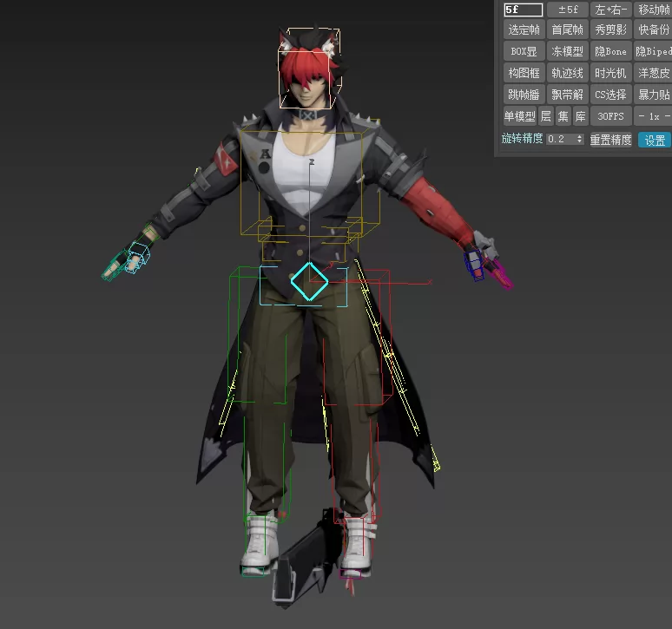This screenshot has width=672, height=629.
Task: Open the 库 library button
Action: [580, 116]
